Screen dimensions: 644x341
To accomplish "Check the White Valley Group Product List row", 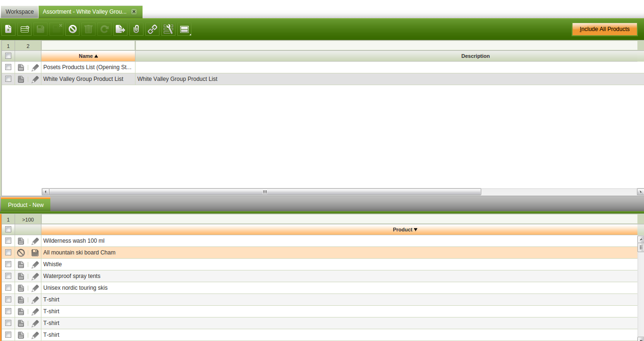I will coord(8,79).
